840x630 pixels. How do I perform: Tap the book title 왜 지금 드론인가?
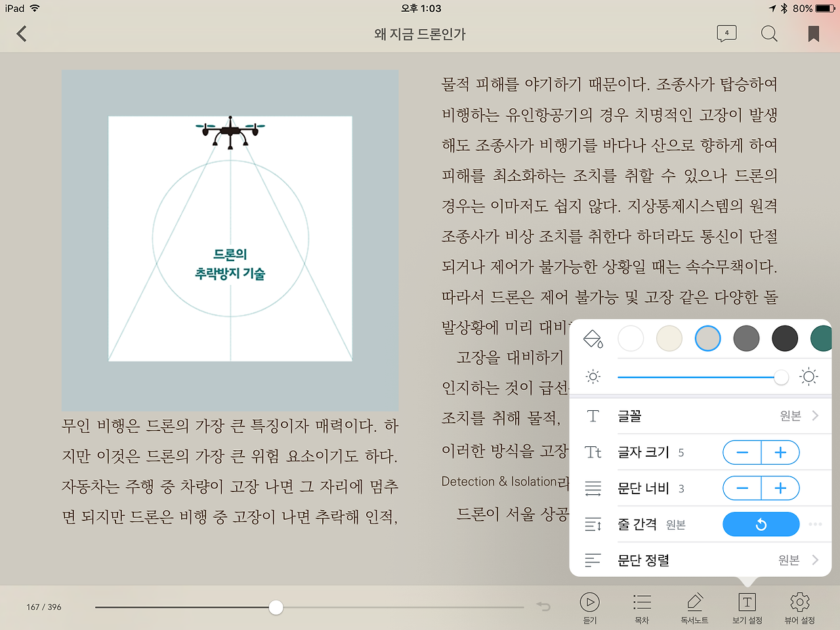pos(420,34)
